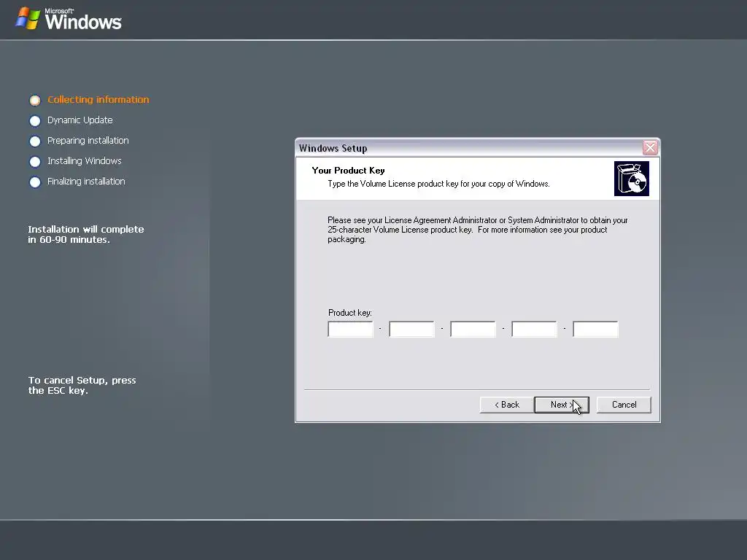
Task: Focus the fifth product key field
Action: pyautogui.click(x=595, y=329)
